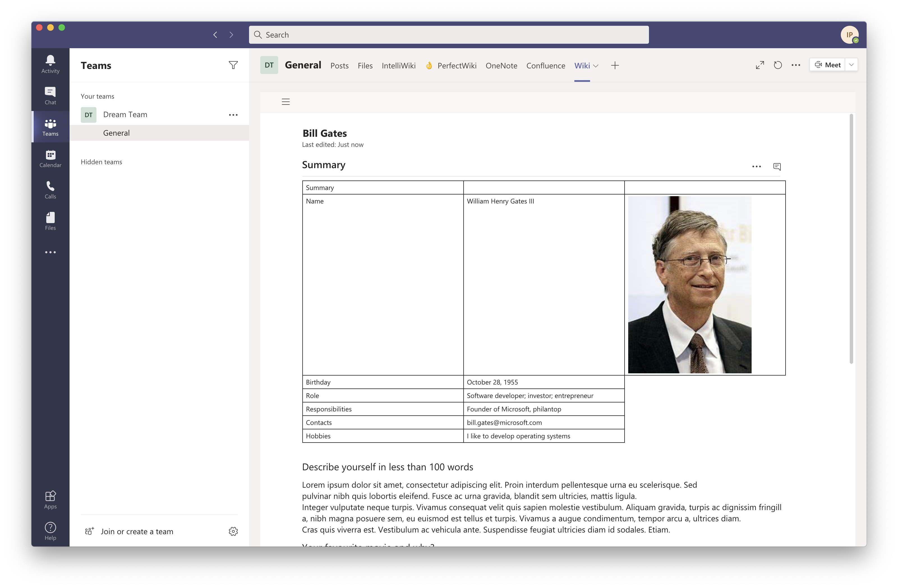
Task: Select Join or create a team
Action: [x=137, y=531]
